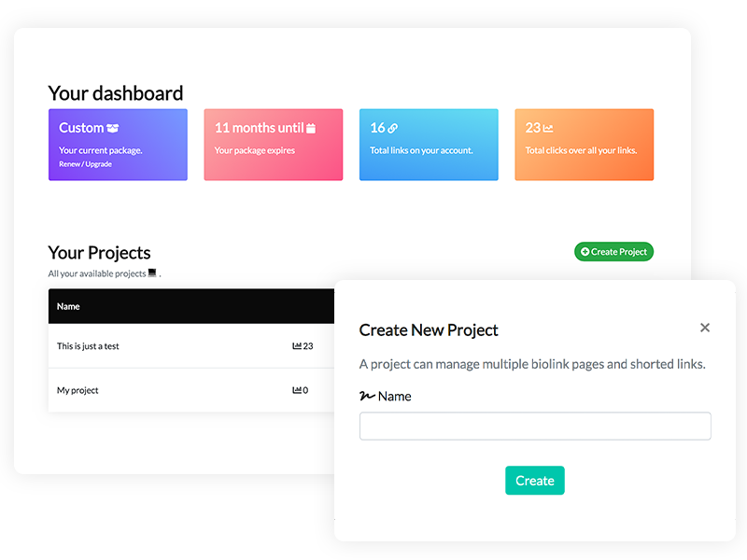Click the green Create Project button

pos(613,251)
